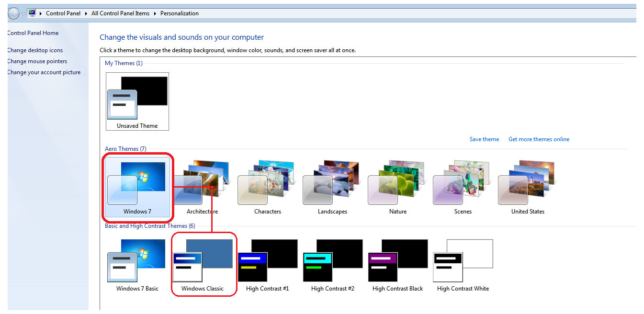The width and height of the screenshot is (644, 314).
Task: Select the Unsaved Theme thumbnail
Action: [137, 101]
